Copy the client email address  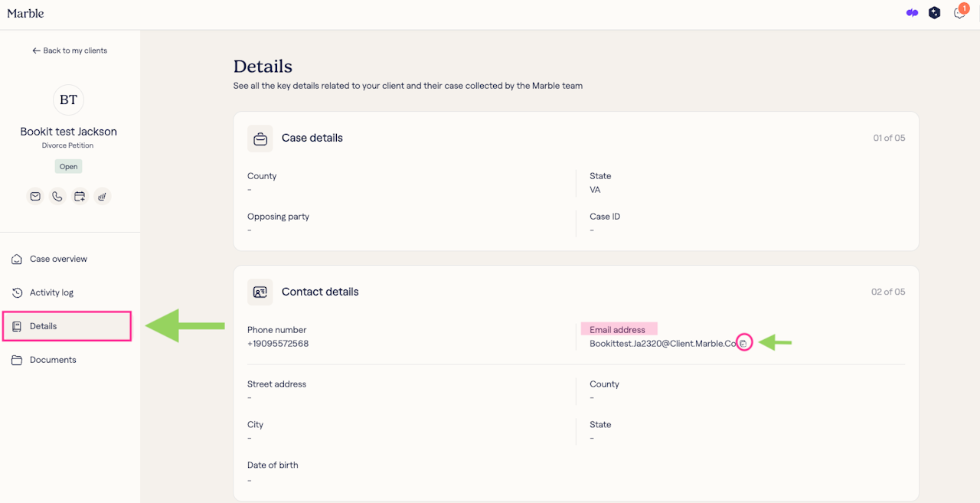point(743,344)
